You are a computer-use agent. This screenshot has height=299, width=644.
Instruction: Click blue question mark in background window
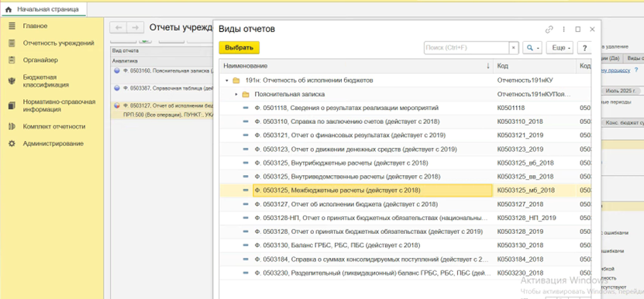[x=636, y=70]
